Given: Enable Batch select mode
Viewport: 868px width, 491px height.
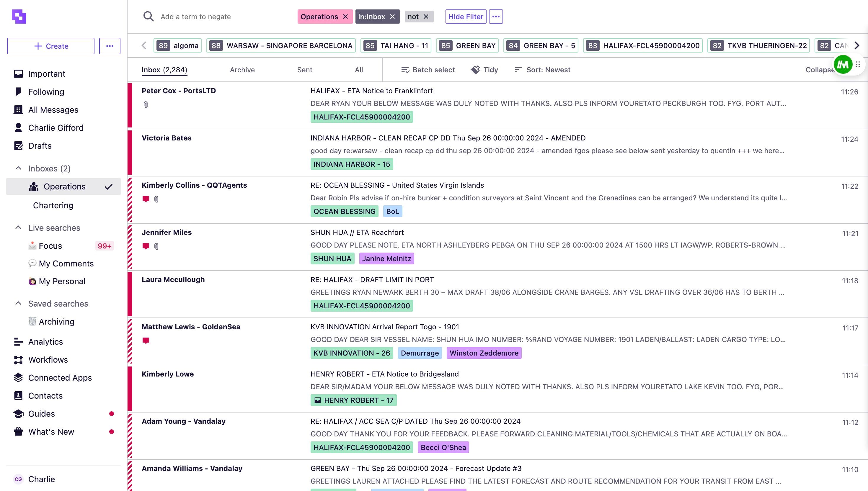Looking at the screenshot, I should click(428, 70).
